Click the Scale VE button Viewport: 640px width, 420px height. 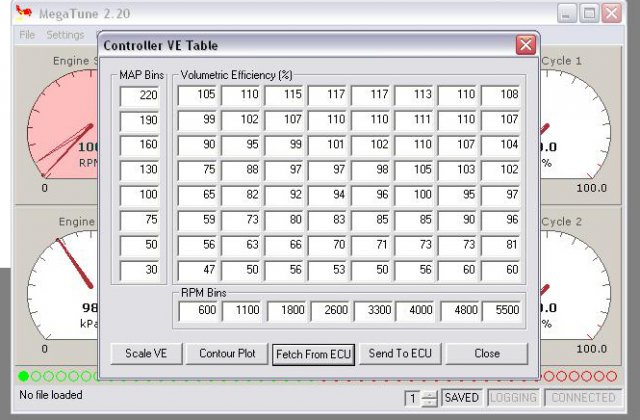(146, 354)
